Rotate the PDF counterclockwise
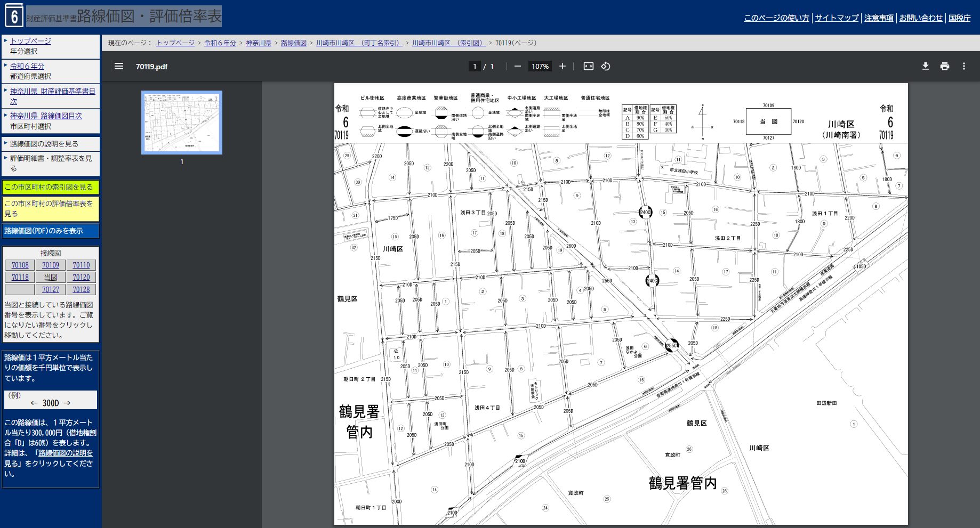Screen dimensions: 980x528 point(605,66)
